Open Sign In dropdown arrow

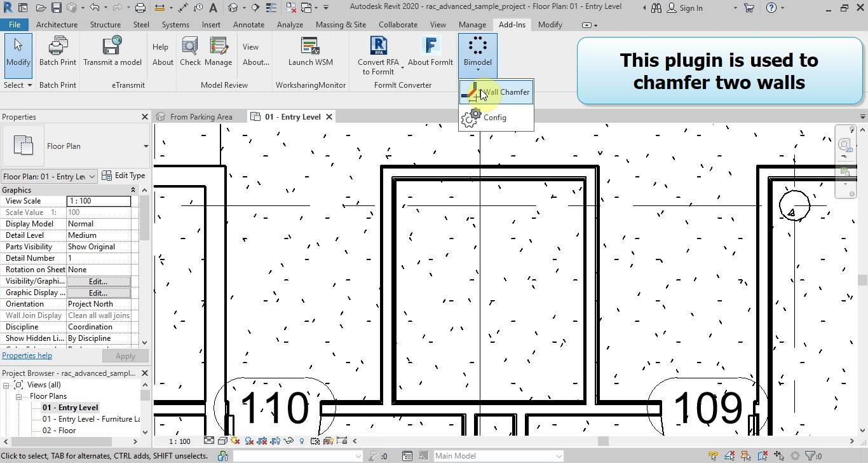(735, 8)
